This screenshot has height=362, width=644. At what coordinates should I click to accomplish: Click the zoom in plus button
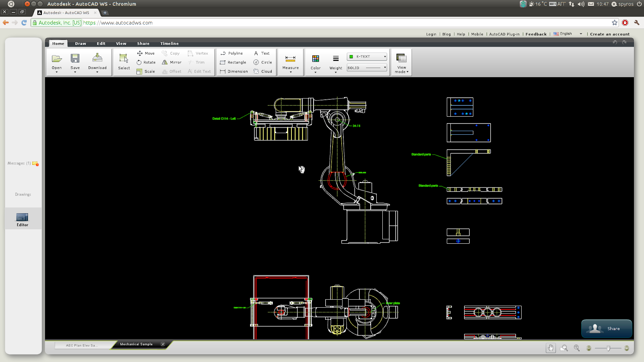pyautogui.click(x=627, y=348)
